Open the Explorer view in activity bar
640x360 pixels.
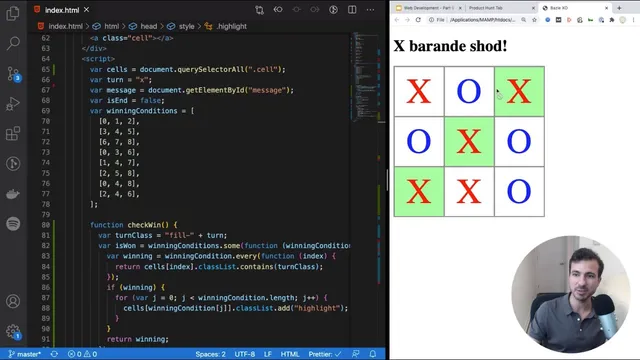coord(13,13)
